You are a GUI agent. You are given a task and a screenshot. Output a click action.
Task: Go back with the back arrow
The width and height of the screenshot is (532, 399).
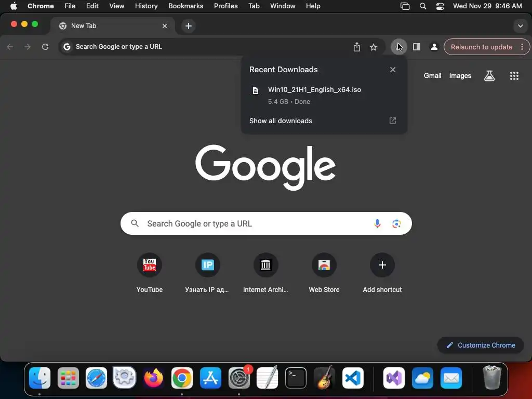(10, 47)
